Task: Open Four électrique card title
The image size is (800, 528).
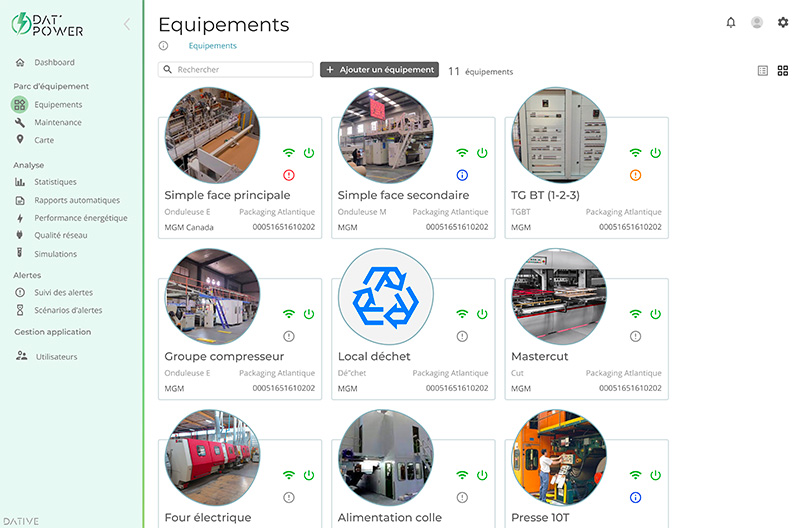Action: 208,517
